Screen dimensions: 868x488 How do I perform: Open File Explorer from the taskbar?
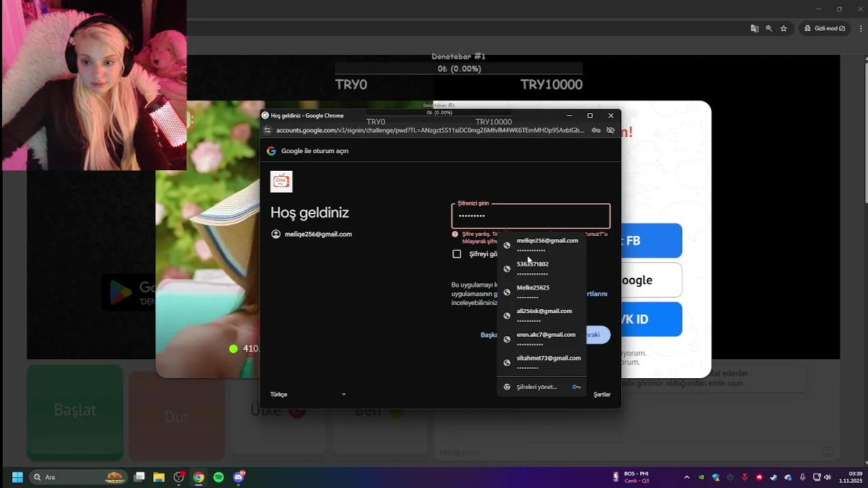pyautogui.click(x=159, y=477)
